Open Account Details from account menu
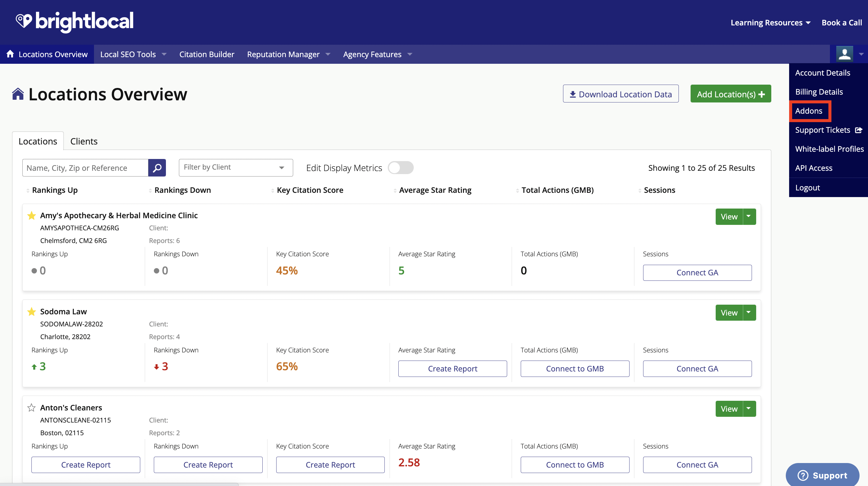The image size is (868, 486). tap(822, 73)
